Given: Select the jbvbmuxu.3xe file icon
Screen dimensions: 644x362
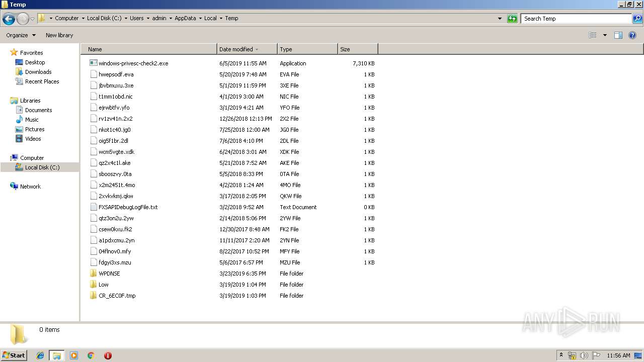Looking at the screenshot, I should (93, 85).
